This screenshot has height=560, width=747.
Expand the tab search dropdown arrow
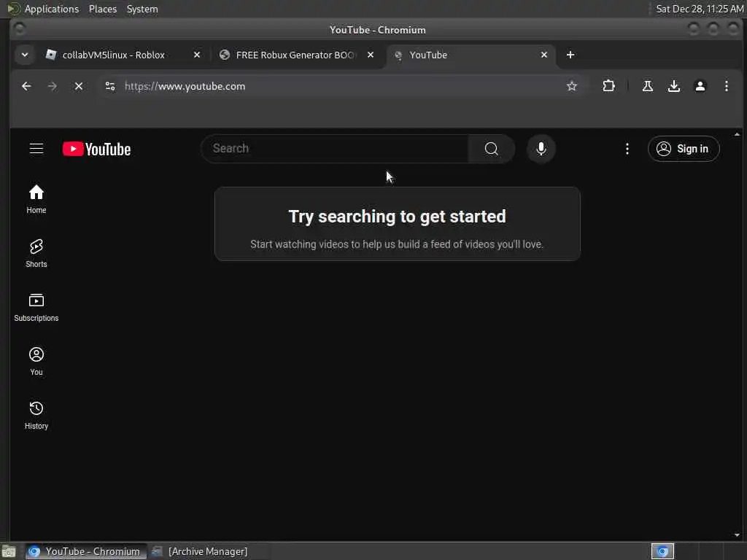click(x=25, y=55)
